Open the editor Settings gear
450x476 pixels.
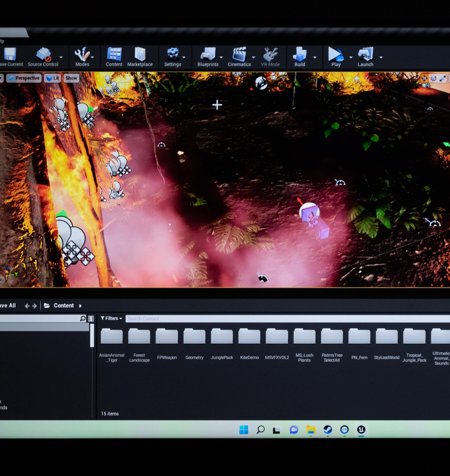173,54
